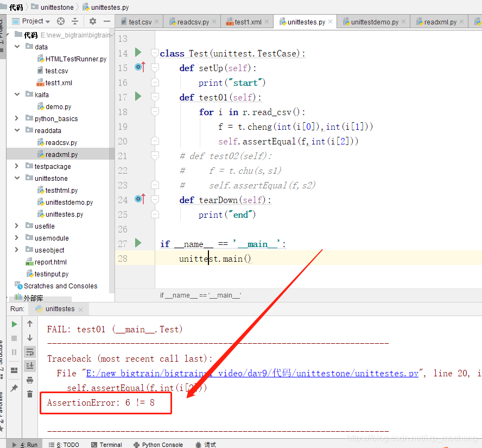The image size is (482, 448).
Task: Open the 6: TODO tool window
Action: tap(64, 445)
